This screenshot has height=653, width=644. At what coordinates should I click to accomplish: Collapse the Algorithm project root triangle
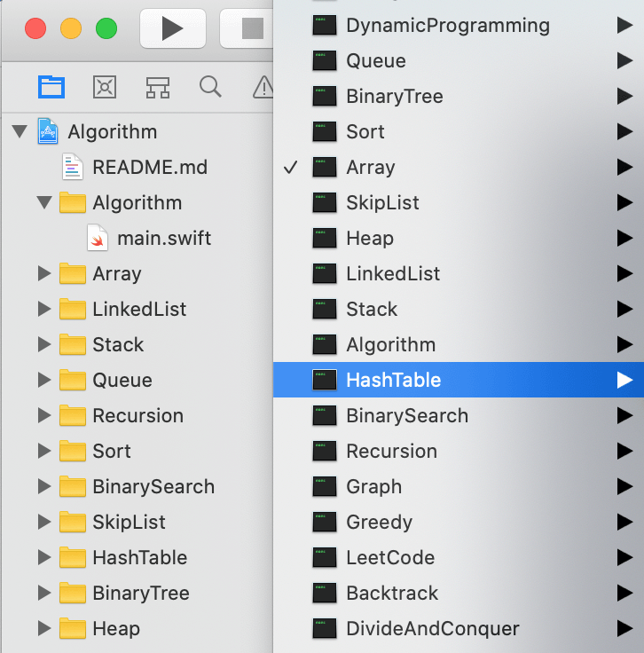click(20, 131)
